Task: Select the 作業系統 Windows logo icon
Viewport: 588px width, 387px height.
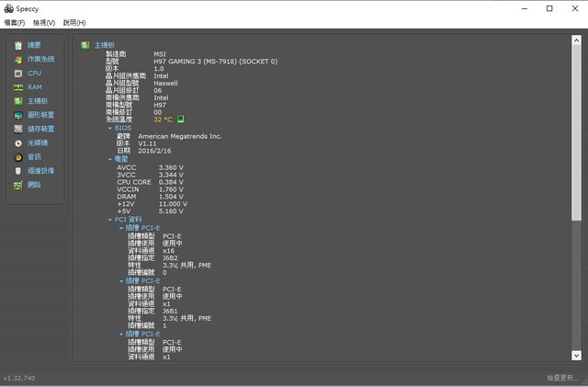Action: tap(17, 59)
